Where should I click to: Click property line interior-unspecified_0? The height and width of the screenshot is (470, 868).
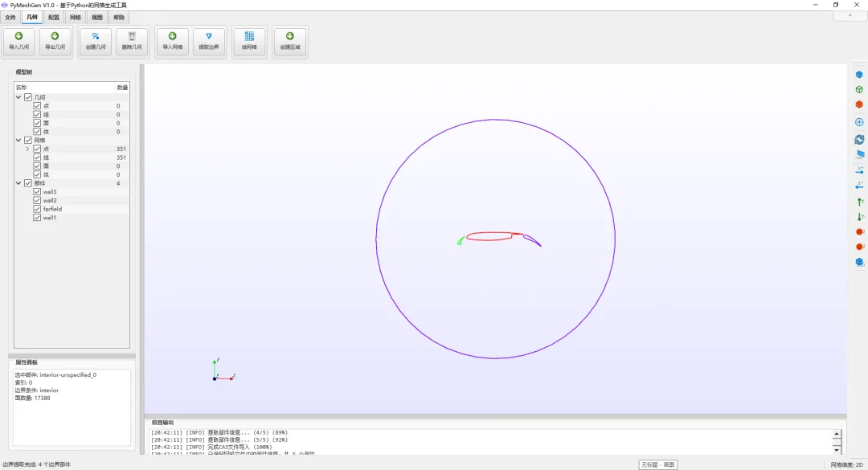55,374
